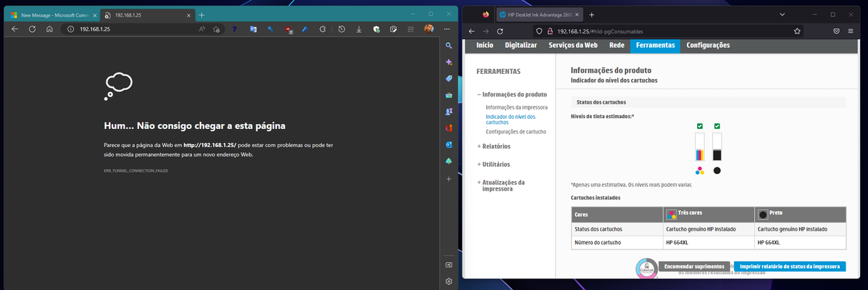
Task: Bookmark the HP page with Firefox star
Action: 797,31
